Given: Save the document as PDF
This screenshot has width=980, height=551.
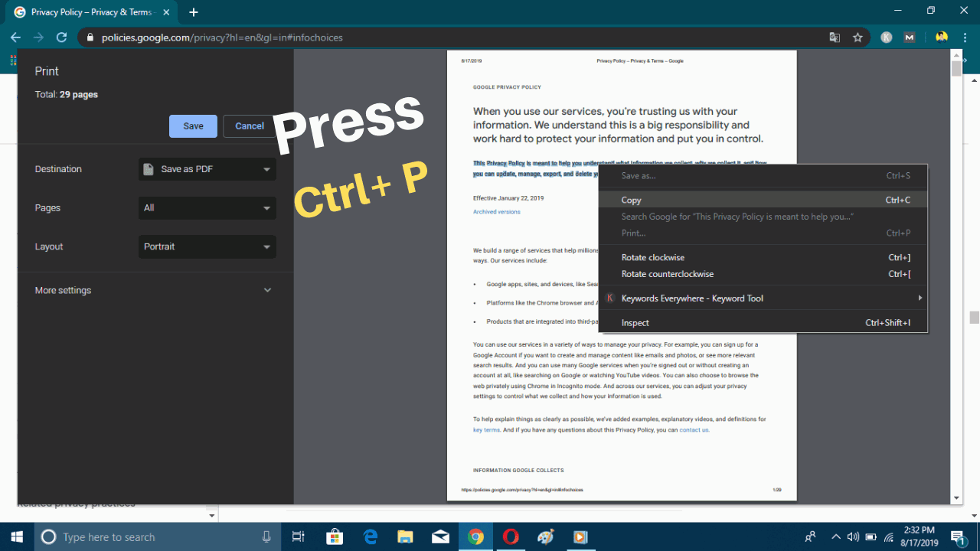Looking at the screenshot, I should pyautogui.click(x=193, y=126).
